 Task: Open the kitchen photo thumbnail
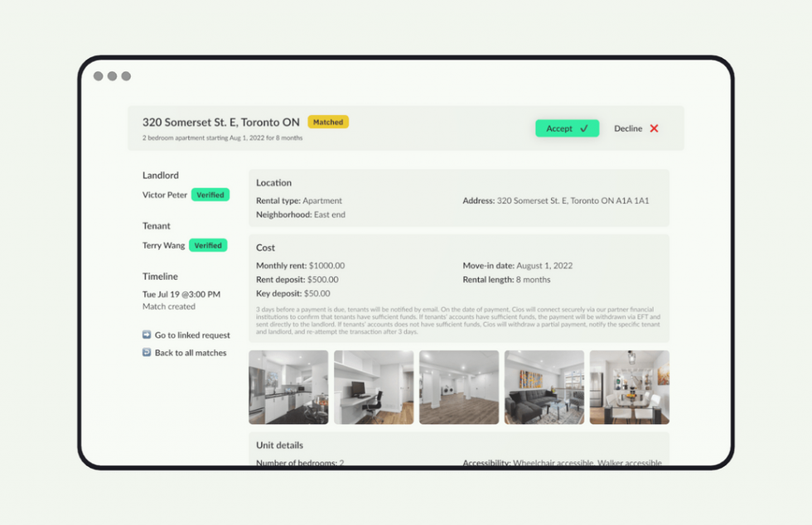click(289, 387)
